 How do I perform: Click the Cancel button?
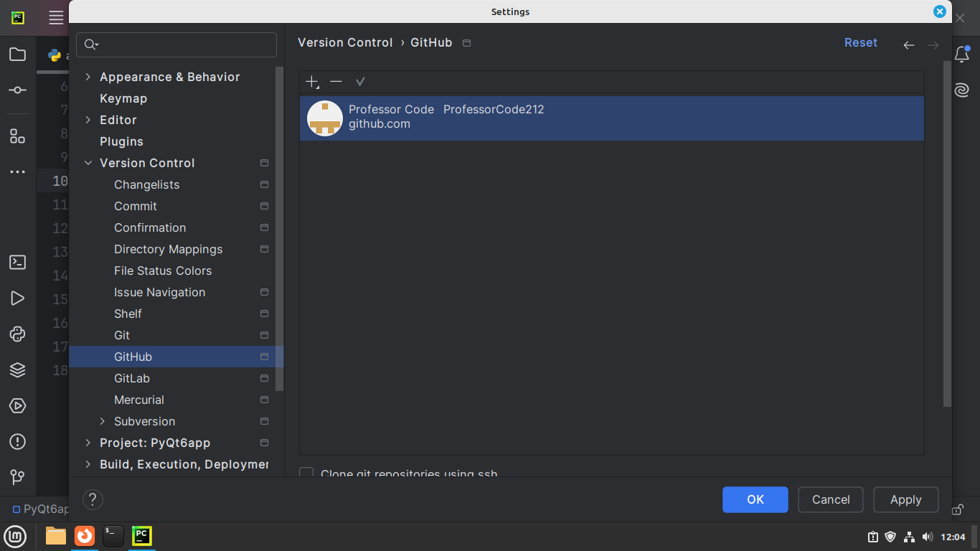coord(831,499)
